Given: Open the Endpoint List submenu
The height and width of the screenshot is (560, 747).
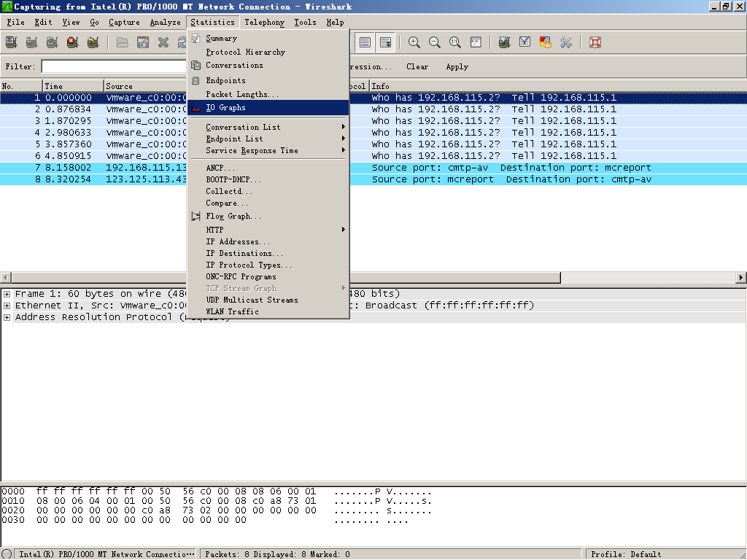Looking at the screenshot, I should [268, 139].
